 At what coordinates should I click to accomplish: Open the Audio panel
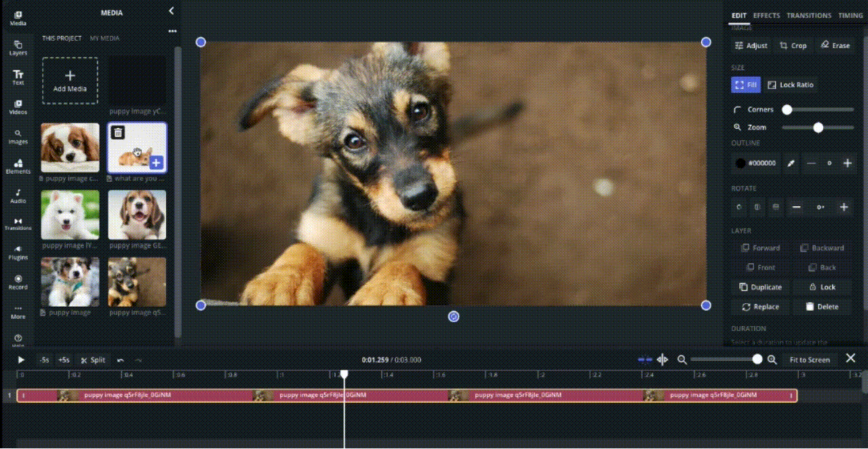(x=18, y=196)
